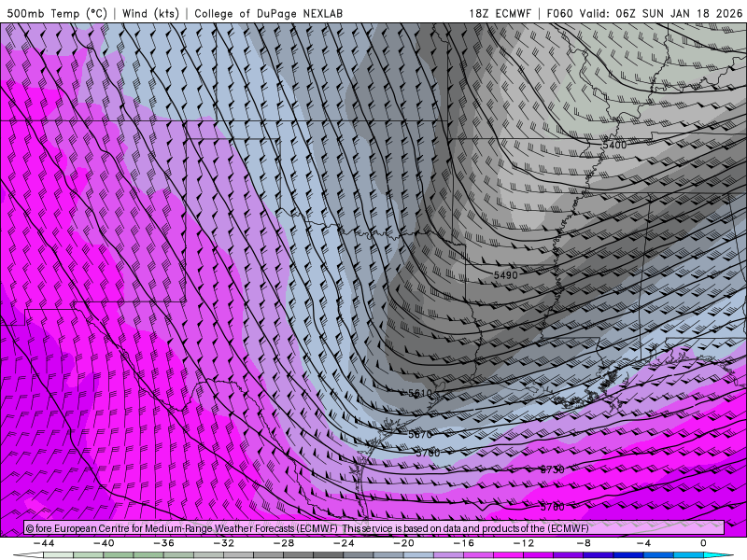Viewport: 747px width, 560px height.
Task: Click the -40 color scale label
Action: click(104, 543)
